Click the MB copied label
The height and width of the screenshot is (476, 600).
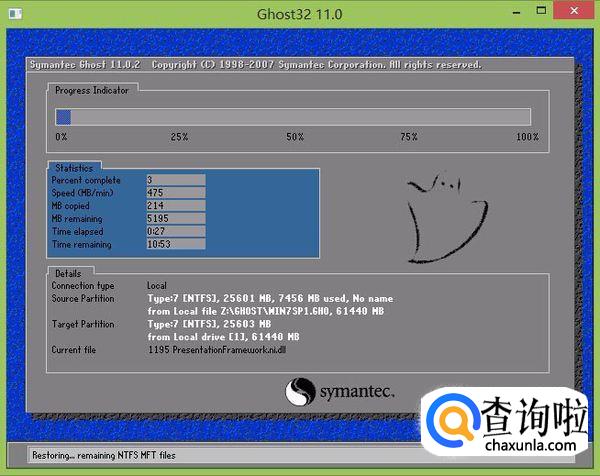click(70, 206)
